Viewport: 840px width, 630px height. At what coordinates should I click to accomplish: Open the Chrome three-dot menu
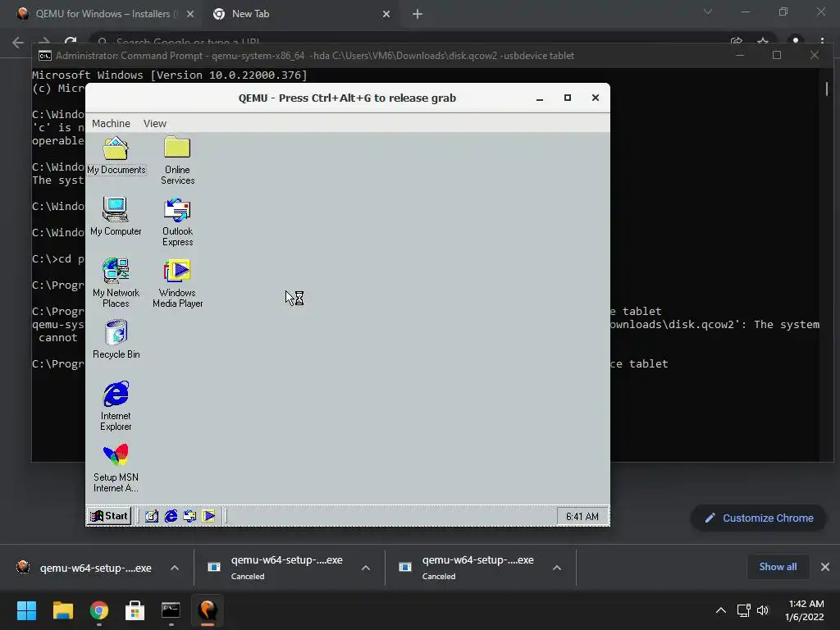pos(822,41)
